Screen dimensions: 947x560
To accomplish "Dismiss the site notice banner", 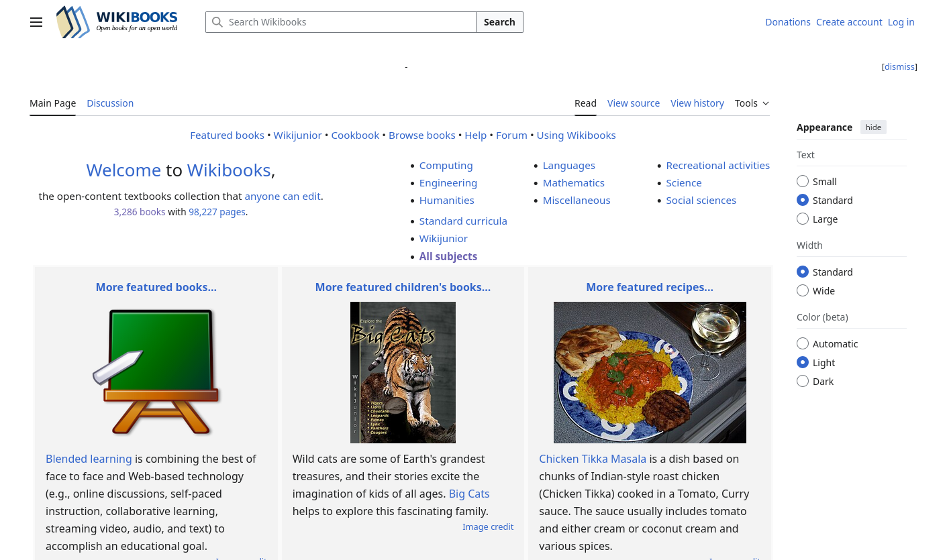I will (899, 67).
